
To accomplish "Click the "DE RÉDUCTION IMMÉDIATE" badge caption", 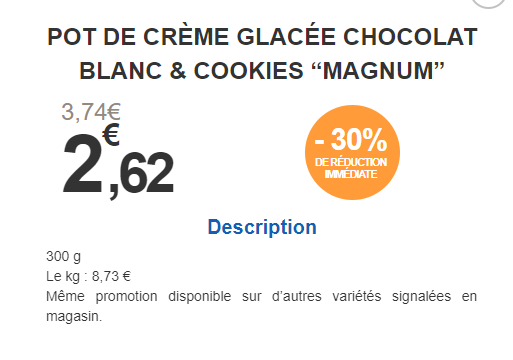I will tap(351, 168).
